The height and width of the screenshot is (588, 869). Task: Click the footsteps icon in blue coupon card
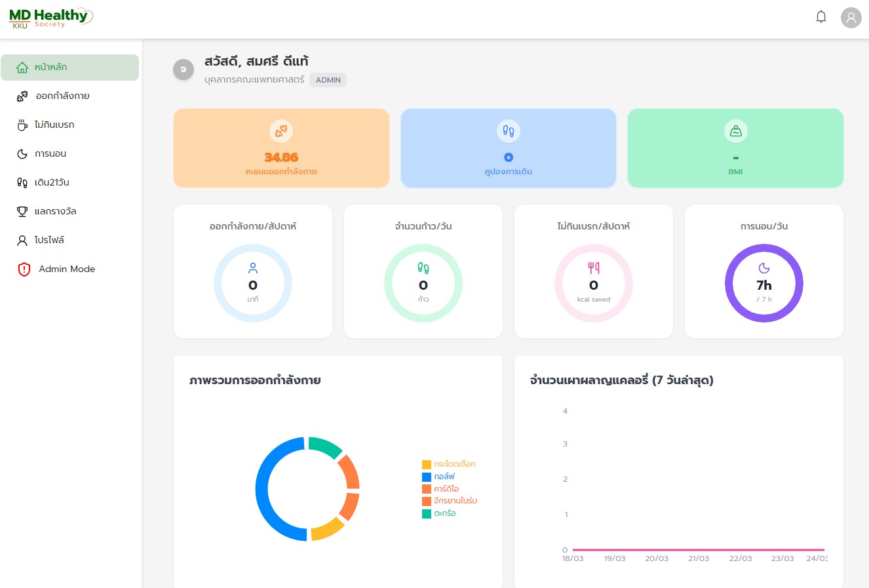tap(508, 131)
